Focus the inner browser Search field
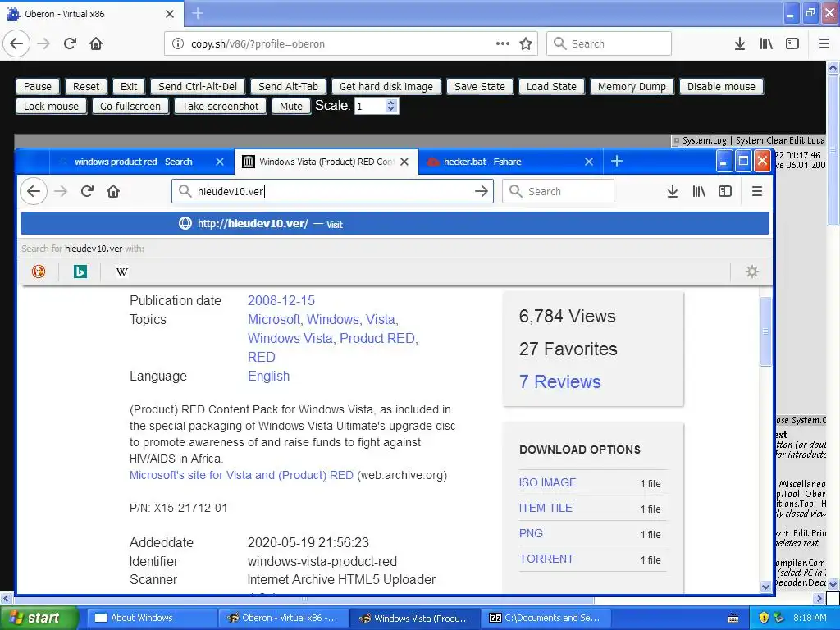 pyautogui.click(x=558, y=191)
